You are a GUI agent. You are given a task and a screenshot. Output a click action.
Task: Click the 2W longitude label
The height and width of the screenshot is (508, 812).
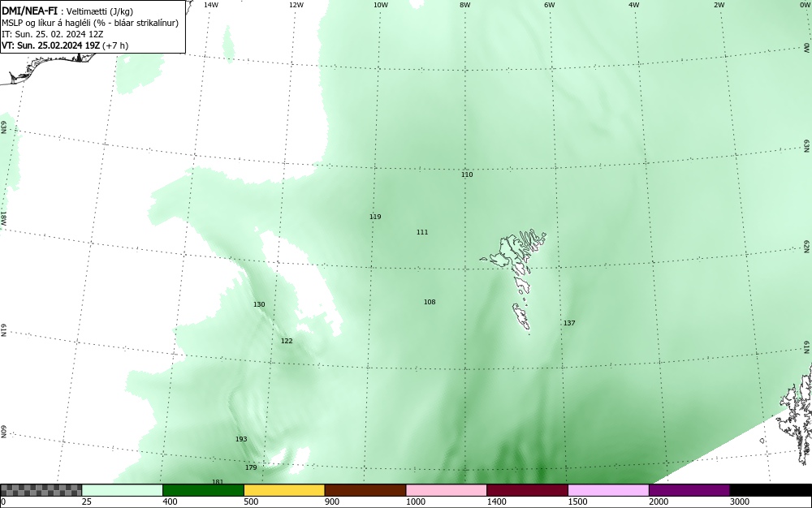tap(719, 5)
